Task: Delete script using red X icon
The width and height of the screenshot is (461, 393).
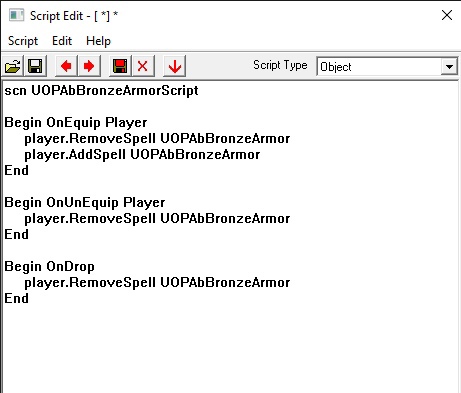Action: pos(143,66)
